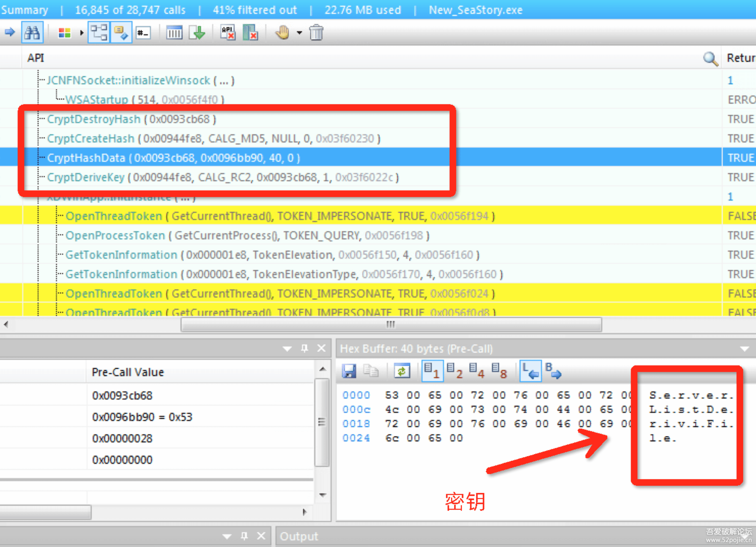Click the colored blocks modules icon
Viewport: 756px width, 547px height.
[65, 32]
